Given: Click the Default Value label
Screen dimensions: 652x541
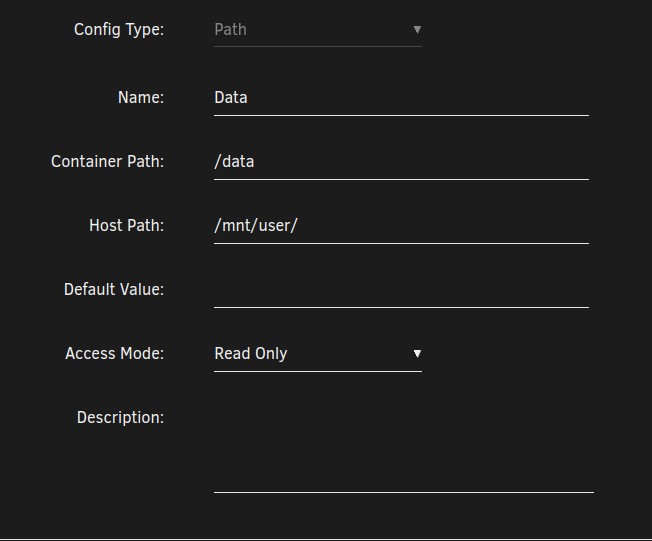Looking at the screenshot, I should 114,290.
